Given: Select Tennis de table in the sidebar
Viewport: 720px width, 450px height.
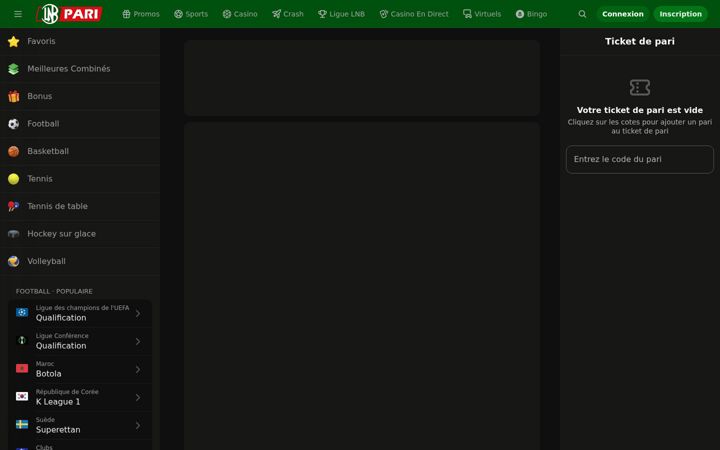Looking at the screenshot, I should [x=80, y=206].
